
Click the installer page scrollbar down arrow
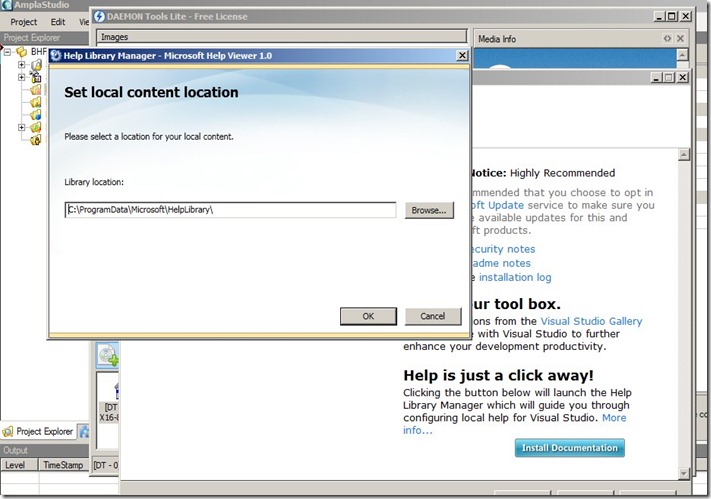tap(684, 474)
